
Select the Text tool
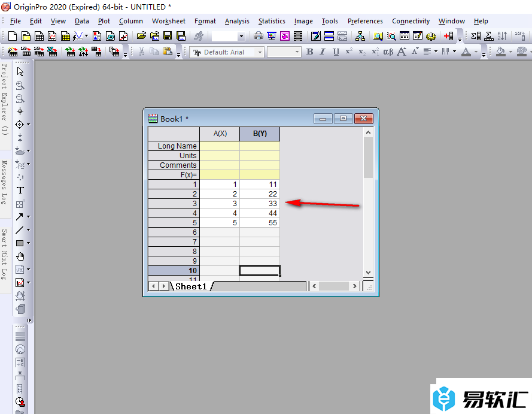click(20, 190)
